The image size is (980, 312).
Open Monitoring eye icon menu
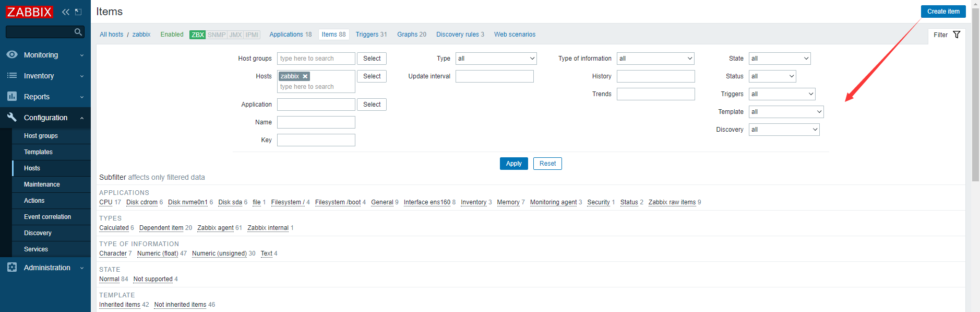pyautogui.click(x=12, y=55)
